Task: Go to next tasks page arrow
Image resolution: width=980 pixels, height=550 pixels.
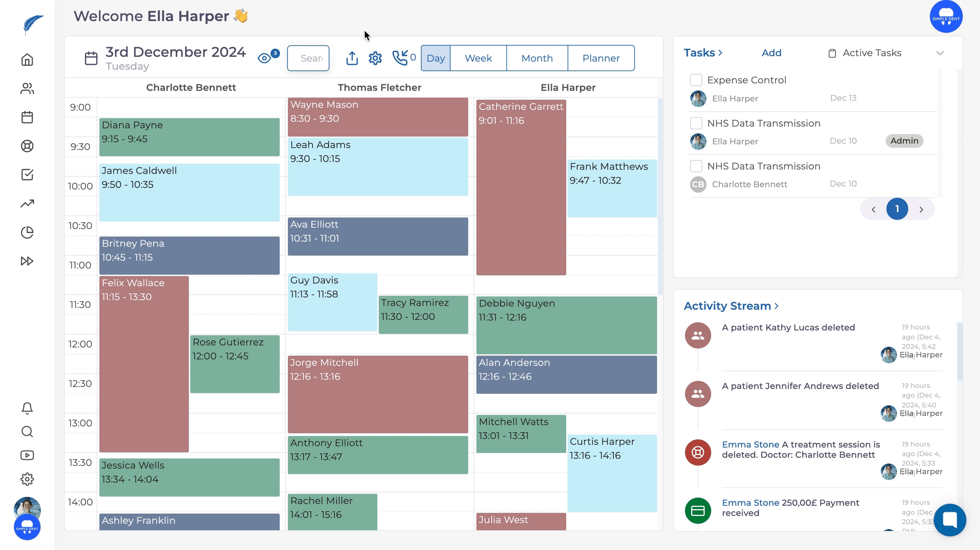Action: pos(921,209)
